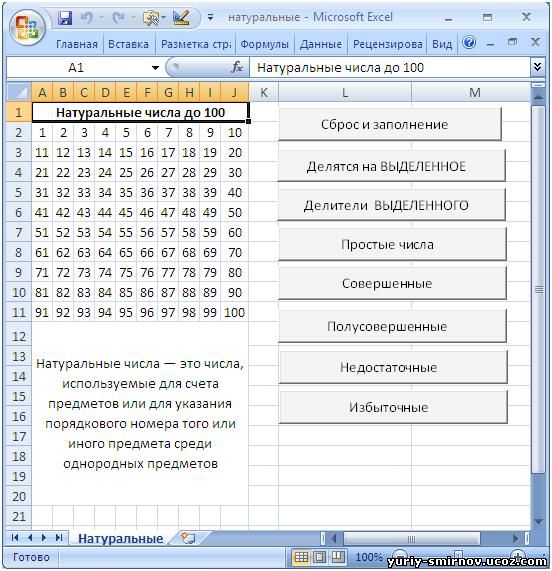This screenshot has width=552, height=571.
Task: Click the Готово status bar text
Action: click(31, 557)
